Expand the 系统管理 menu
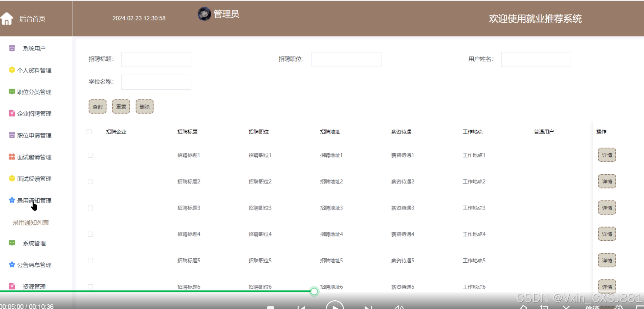The width and height of the screenshot is (644, 309). (x=34, y=243)
